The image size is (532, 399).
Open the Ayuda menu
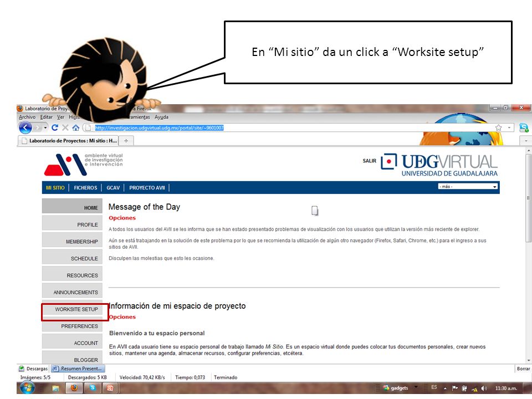161,117
